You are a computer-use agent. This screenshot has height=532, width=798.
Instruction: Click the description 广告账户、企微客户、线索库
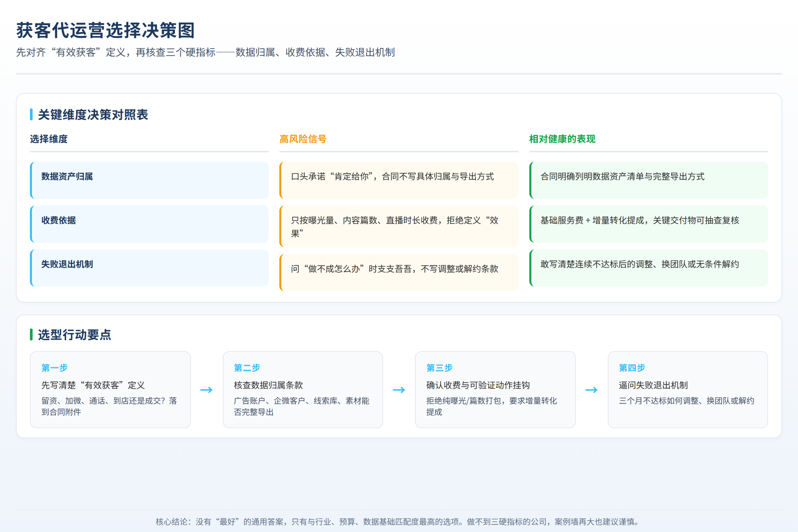(x=302, y=406)
